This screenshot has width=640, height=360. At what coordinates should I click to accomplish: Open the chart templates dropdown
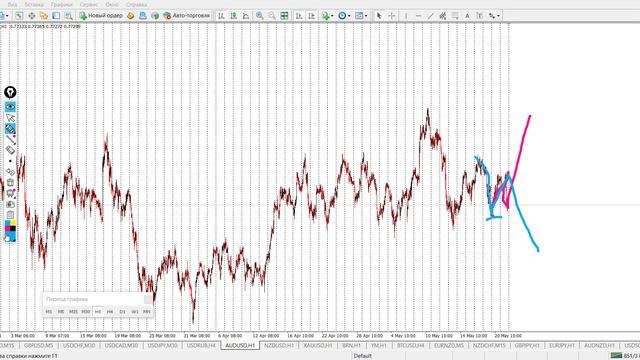point(361,16)
